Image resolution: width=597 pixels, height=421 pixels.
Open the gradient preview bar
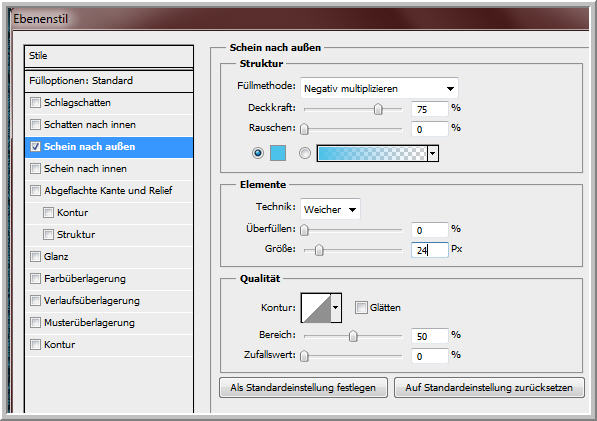[x=372, y=153]
